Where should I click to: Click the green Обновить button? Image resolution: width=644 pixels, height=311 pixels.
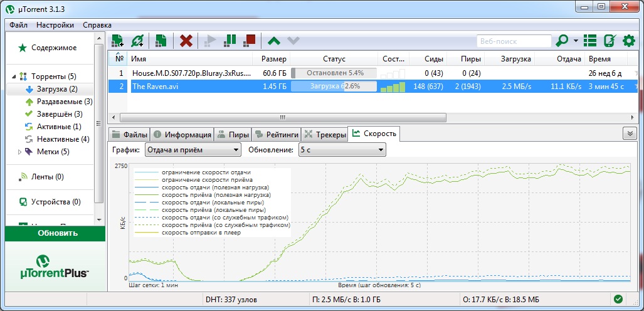55,233
